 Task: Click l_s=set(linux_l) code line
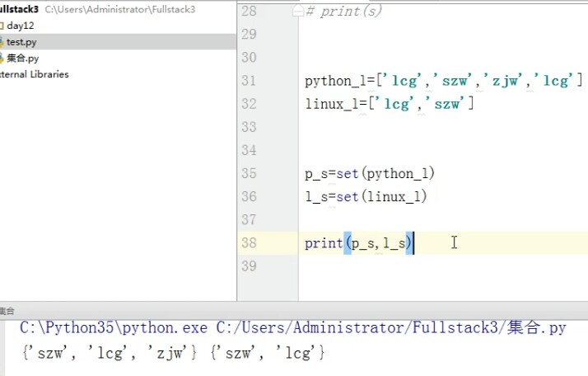click(366, 196)
